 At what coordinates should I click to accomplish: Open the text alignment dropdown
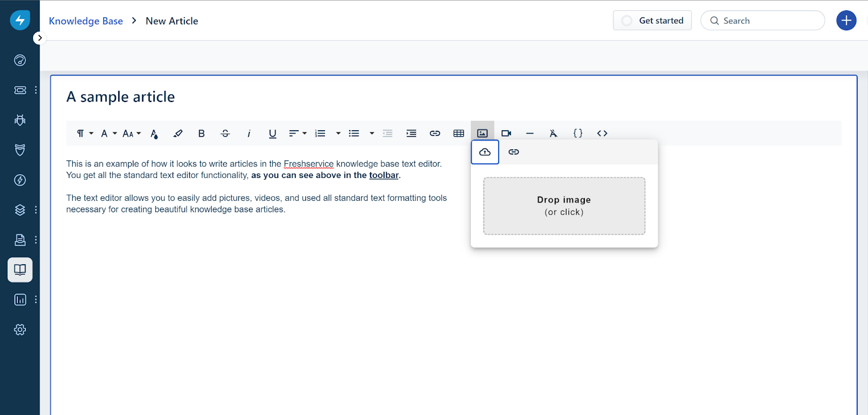tap(297, 133)
